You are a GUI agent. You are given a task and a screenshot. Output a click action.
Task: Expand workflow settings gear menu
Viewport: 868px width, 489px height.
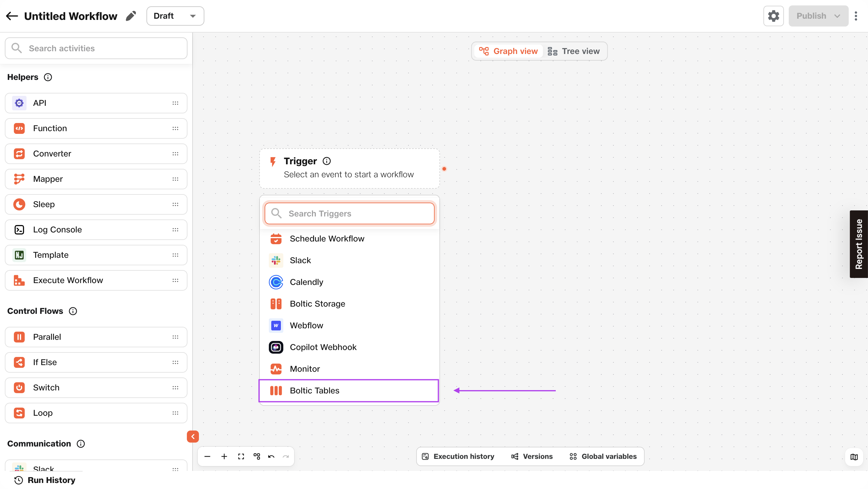pos(773,16)
